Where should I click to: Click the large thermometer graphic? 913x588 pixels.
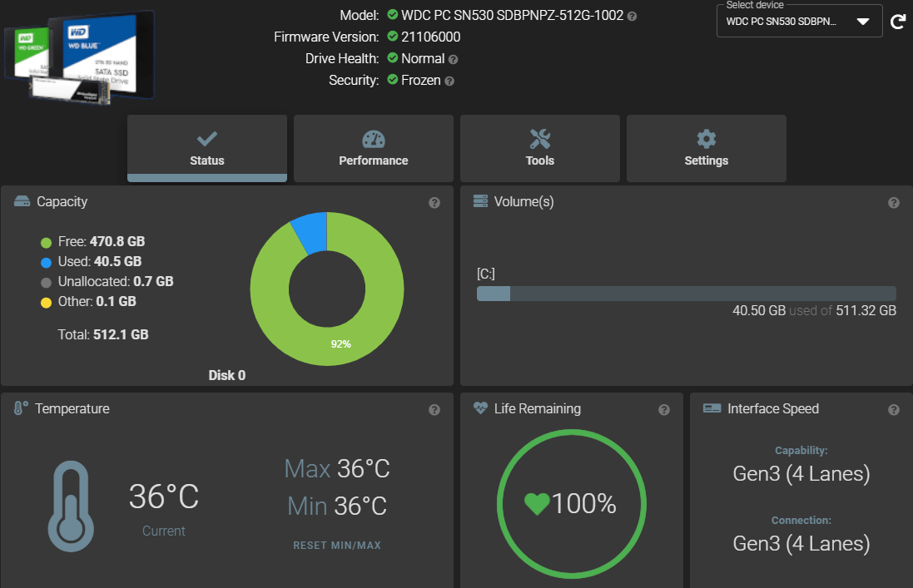[x=71, y=506]
